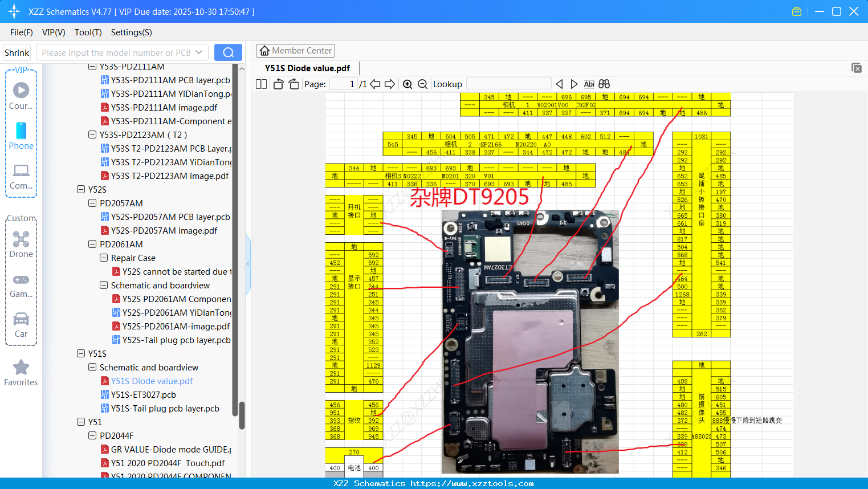Select the two-page view icon in PDF toolbar
Image resolution: width=868 pixels, height=489 pixels.
pyautogui.click(x=260, y=84)
